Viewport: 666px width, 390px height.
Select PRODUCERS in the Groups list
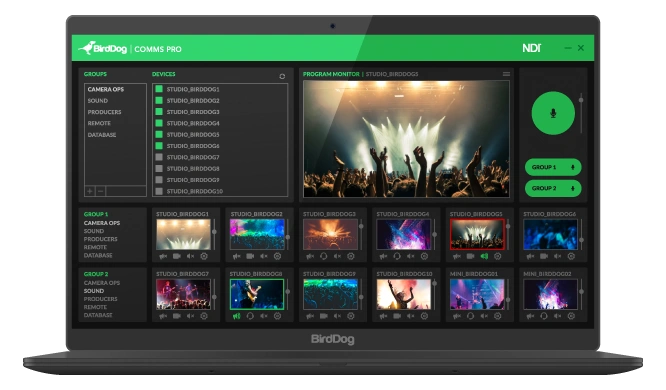[104, 112]
